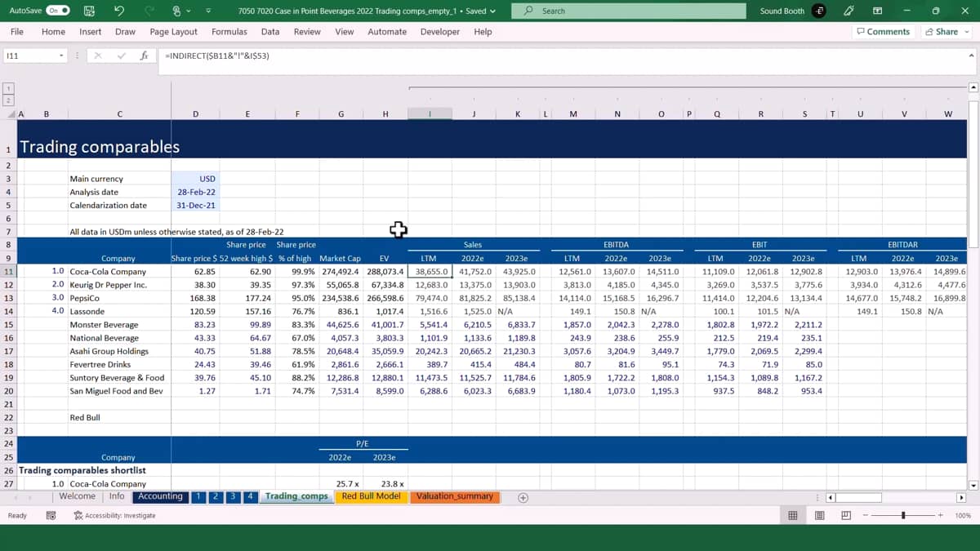Click the Redo arrow icon
This screenshot has height=551, width=980.
tap(149, 11)
